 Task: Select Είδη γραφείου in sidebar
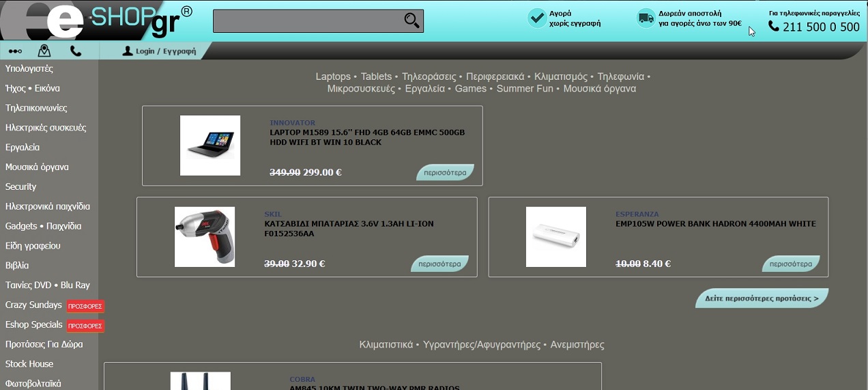point(33,246)
